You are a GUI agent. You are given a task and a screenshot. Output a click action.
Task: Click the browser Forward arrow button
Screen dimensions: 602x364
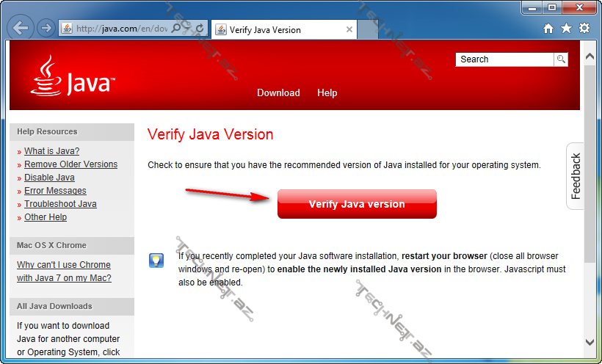[x=46, y=29]
